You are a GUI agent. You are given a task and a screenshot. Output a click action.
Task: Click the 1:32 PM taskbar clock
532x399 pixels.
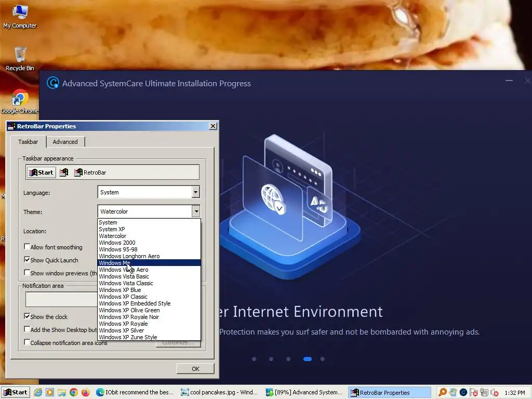click(x=515, y=393)
